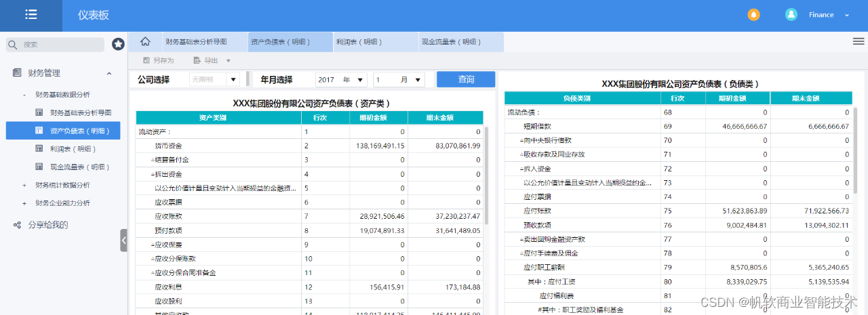
Task: Click the value 138,169,491.15
Action: pos(380,146)
